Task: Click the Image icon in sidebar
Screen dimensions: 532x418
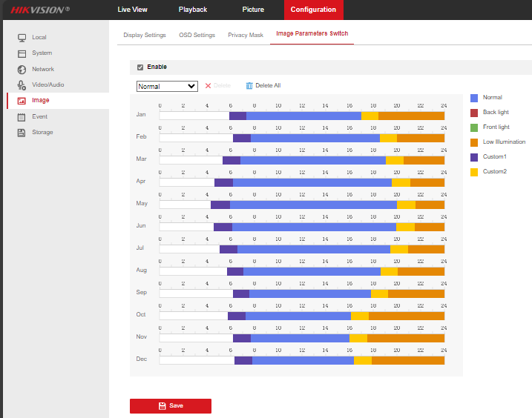Action: [22, 101]
